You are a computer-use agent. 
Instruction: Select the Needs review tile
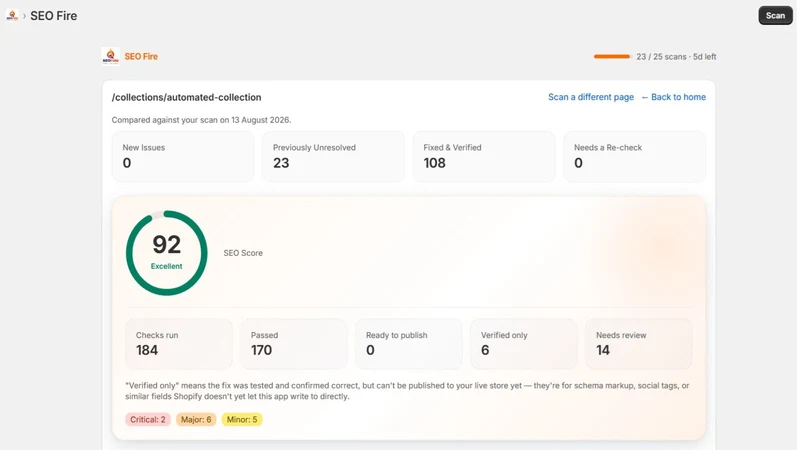(639, 344)
